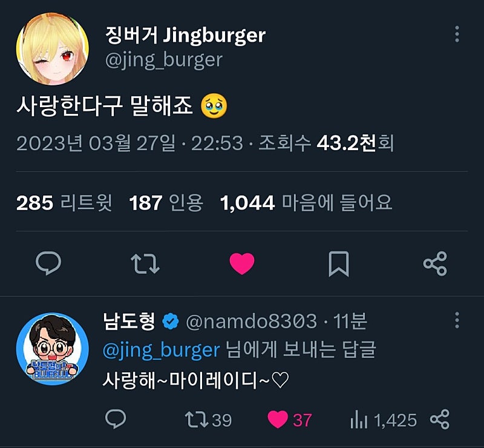This screenshot has height=448, width=484.
Task: Reply to Jingburger's main tweet
Action: (x=48, y=264)
